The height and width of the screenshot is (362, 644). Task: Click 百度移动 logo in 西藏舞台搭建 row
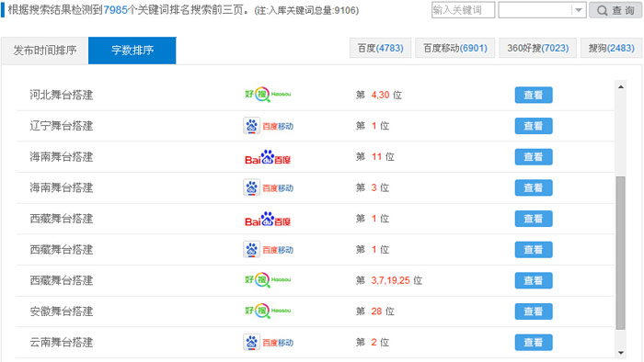point(269,250)
